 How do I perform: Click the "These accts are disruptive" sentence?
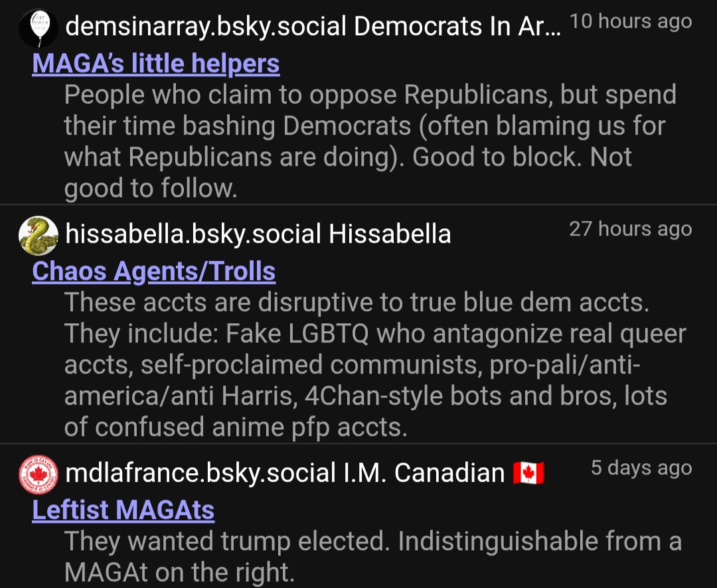coord(356,303)
